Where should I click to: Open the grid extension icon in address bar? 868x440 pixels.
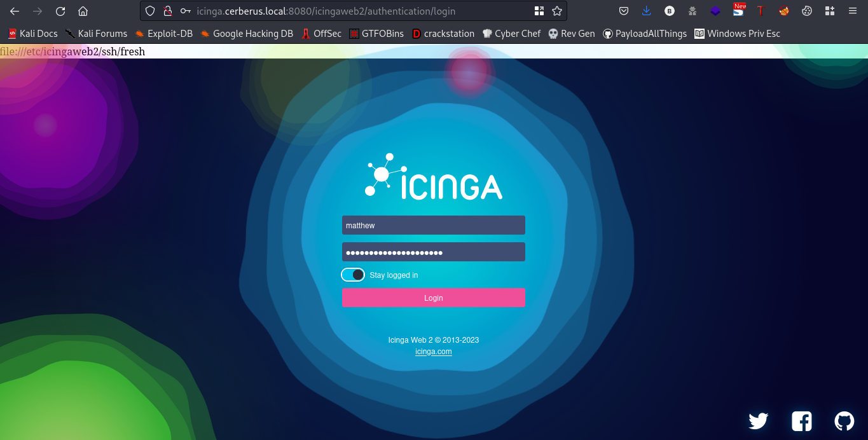[x=539, y=11]
